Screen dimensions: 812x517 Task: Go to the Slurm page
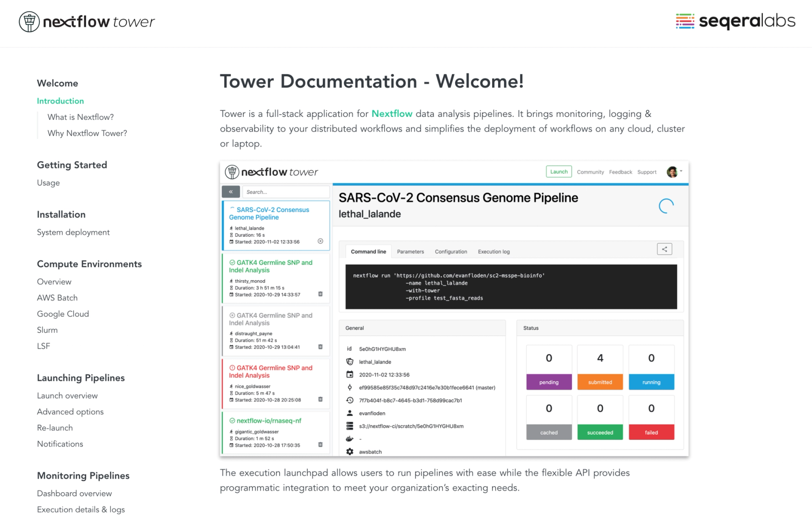click(x=47, y=330)
